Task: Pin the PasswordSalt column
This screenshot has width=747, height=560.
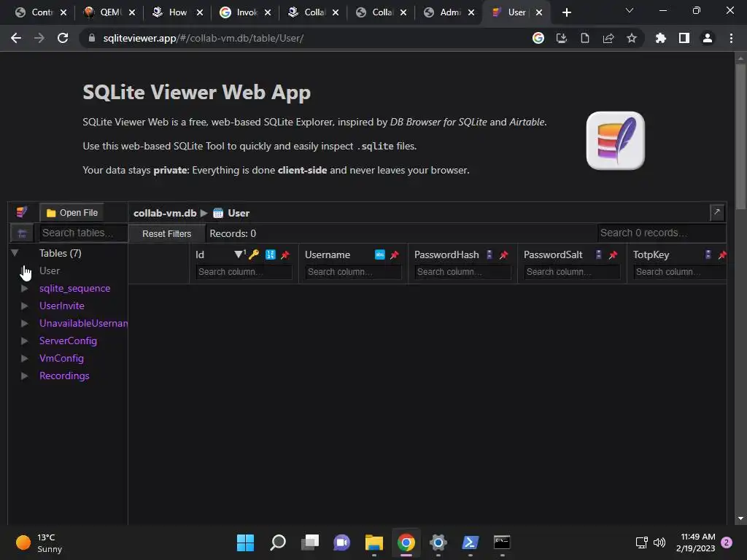Action: coord(613,255)
